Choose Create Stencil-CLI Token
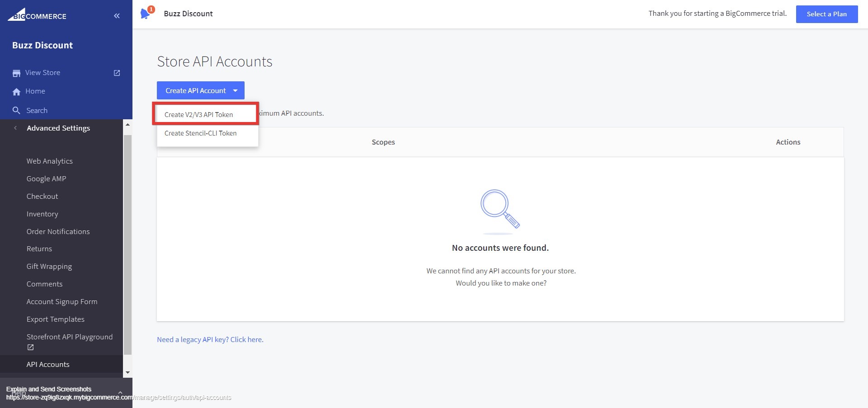868x408 pixels. 208,133
